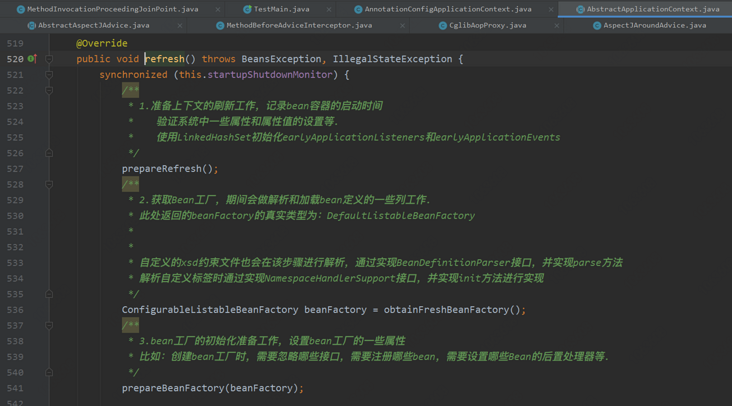Click the class icon on the AspectJAroundAdvice.java tab
This screenshot has width=732, height=406.
(597, 25)
